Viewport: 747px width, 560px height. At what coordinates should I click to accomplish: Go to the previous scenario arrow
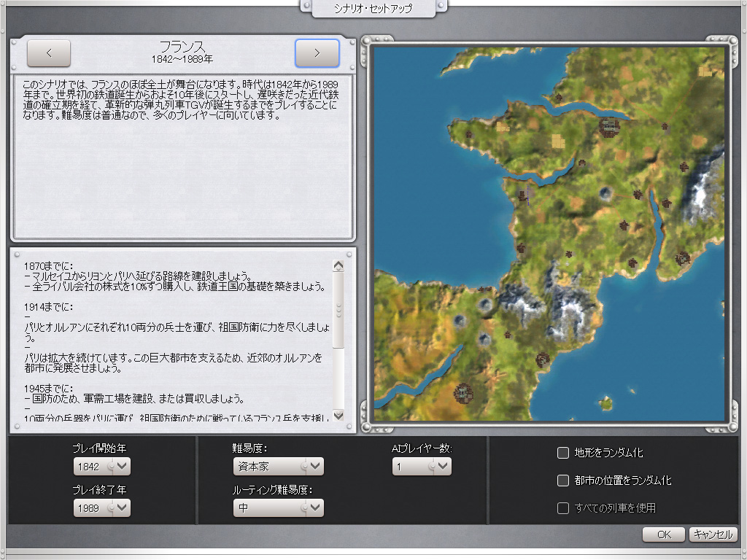click(x=49, y=53)
